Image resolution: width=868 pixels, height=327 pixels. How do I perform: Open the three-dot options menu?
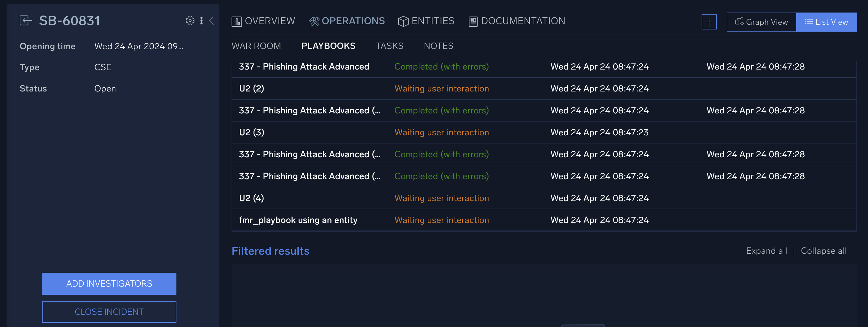(x=201, y=20)
